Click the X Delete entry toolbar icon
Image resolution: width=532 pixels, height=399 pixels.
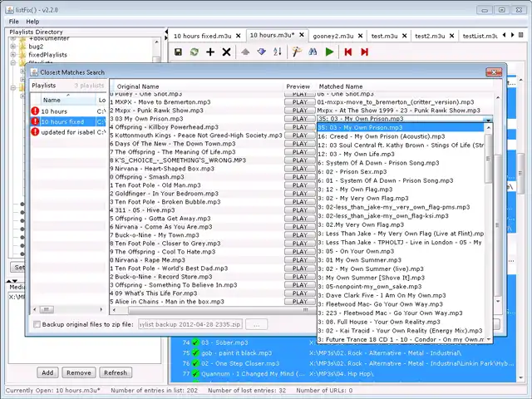click(x=226, y=52)
